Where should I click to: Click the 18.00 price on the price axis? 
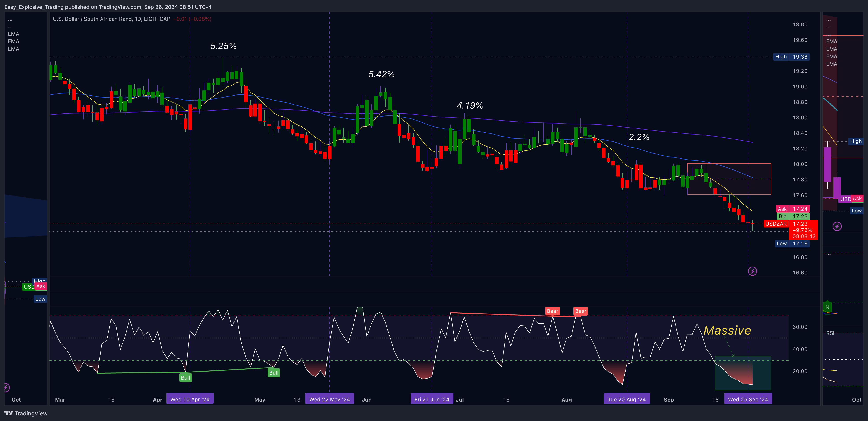(800, 164)
